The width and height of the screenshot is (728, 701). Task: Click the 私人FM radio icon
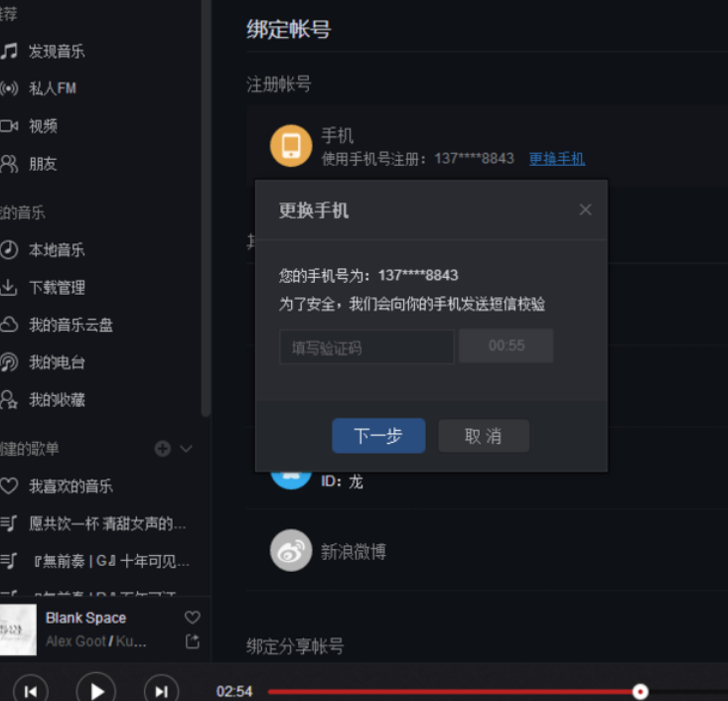(x=9, y=88)
